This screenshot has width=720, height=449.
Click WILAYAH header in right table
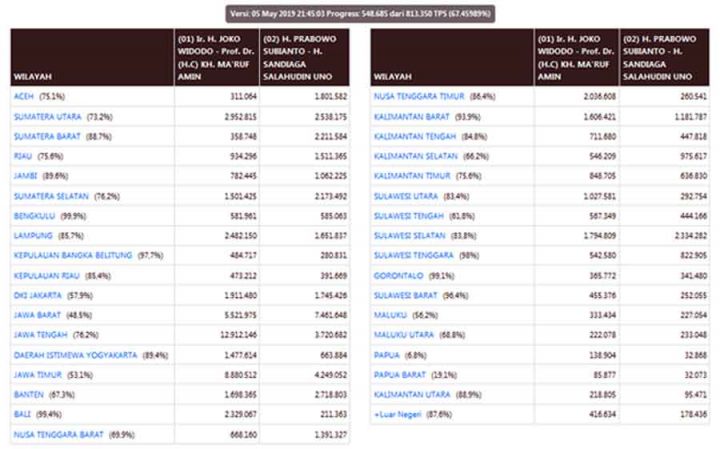pyautogui.click(x=393, y=77)
